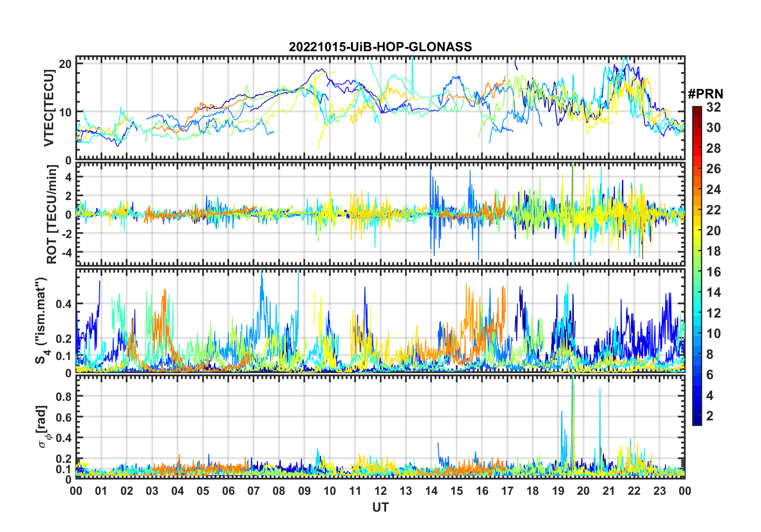The width and height of the screenshot is (761, 532).
Task: Select the VTEC[TECU] y-axis label
Action: pyautogui.click(x=49, y=108)
